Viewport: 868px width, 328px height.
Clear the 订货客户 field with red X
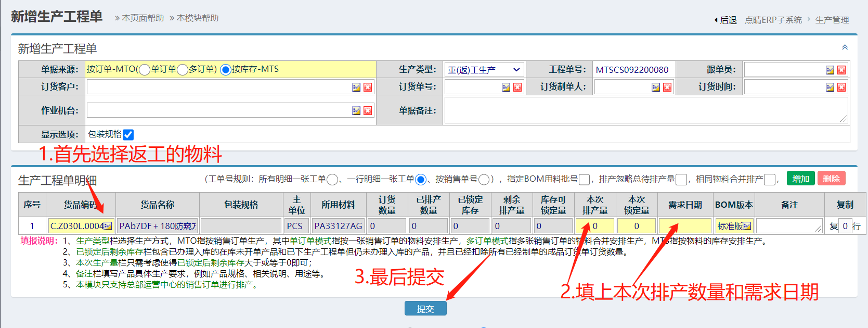pyautogui.click(x=368, y=87)
